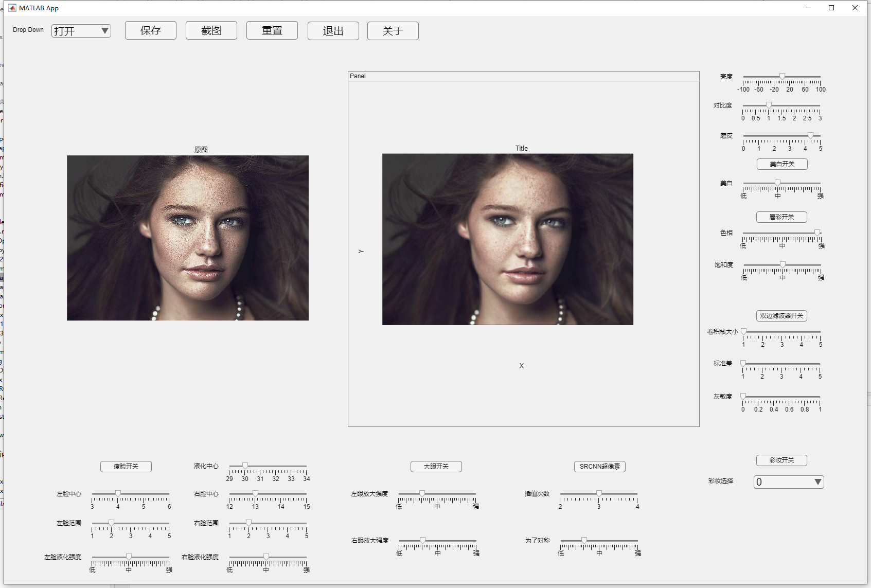Open the 打开 drop down menu
Screen dimensions: 871x588
pyautogui.click(x=81, y=31)
